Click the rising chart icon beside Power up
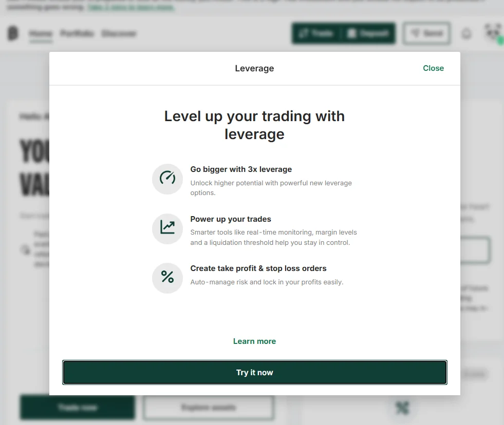504x425 pixels. pyautogui.click(x=167, y=228)
